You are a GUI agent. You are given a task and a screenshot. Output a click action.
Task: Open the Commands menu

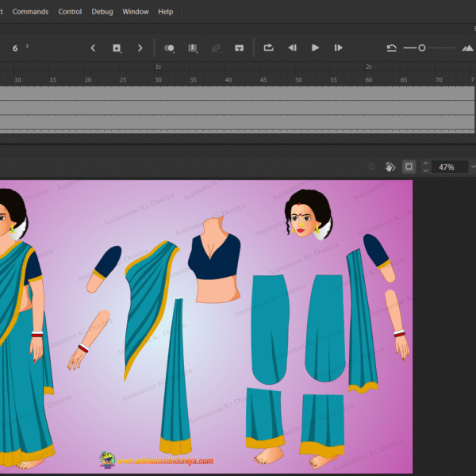pyautogui.click(x=30, y=12)
